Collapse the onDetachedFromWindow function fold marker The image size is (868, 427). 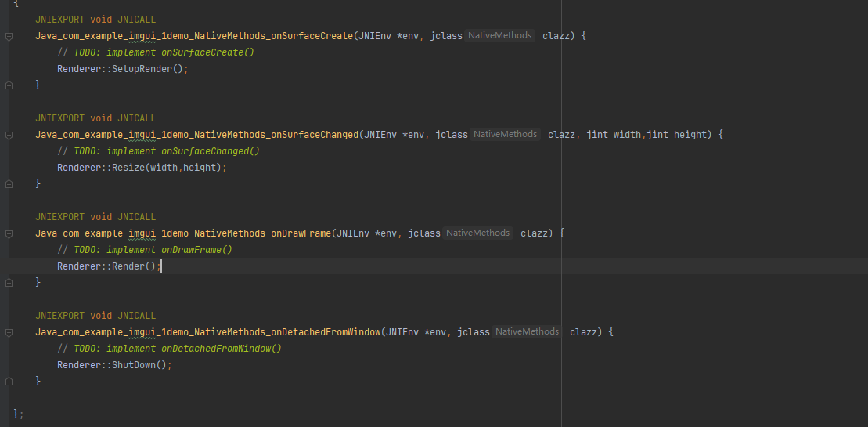pyautogui.click(x=9, y=332)
